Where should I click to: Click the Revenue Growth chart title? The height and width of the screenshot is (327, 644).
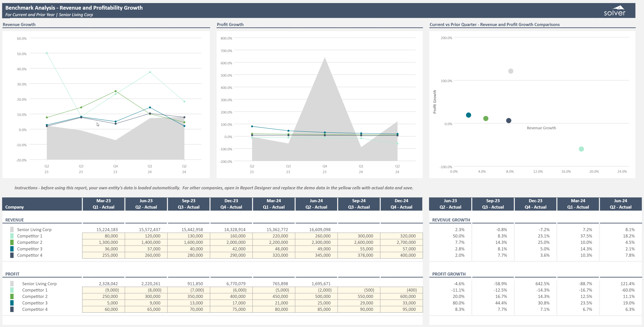coord(19,25)
